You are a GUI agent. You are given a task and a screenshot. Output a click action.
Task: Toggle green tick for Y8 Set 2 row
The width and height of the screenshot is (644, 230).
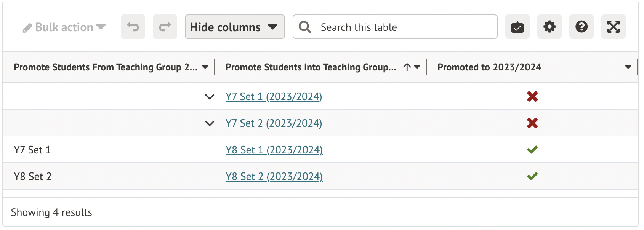point(532,176)
